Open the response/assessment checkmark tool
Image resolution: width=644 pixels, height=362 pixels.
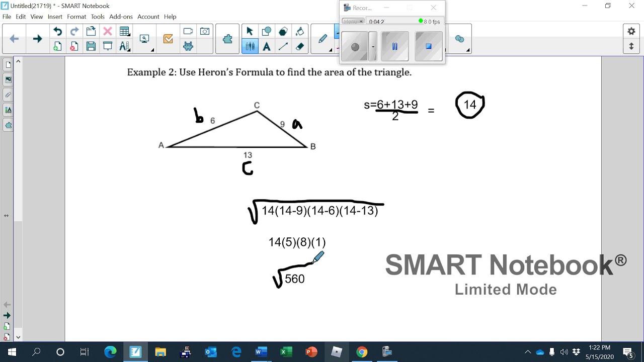pyautogui.click(x=168, y=39)
